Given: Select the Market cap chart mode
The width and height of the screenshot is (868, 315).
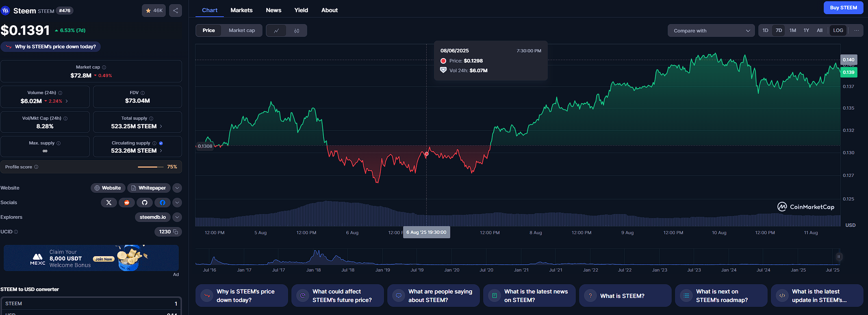Looking at the screenshot, I should pos(242,30).
